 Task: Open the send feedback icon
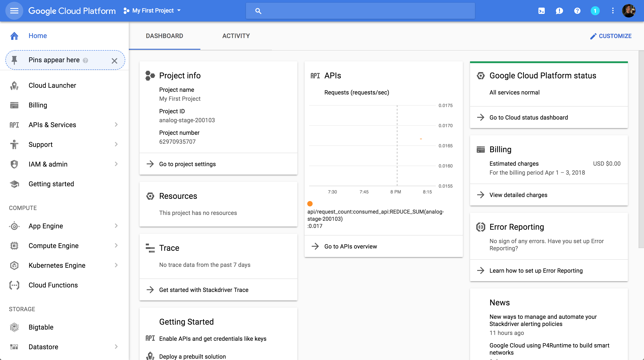tap(559, 11)
